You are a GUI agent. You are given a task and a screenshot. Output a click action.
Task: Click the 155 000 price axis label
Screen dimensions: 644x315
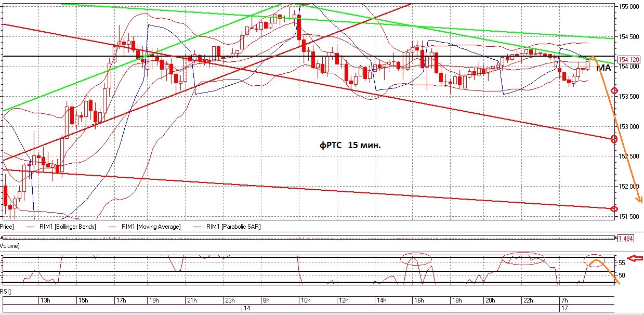pyautogui.click(x=629, y=7)
